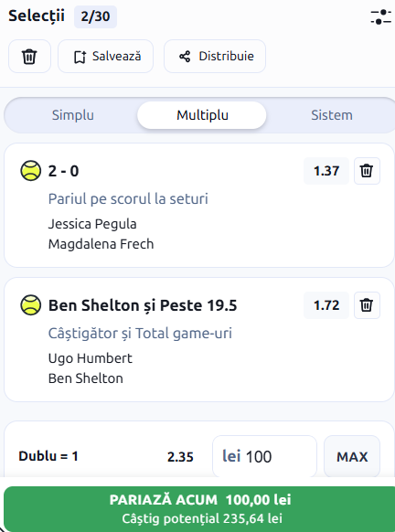The height and width of the screenshot is (532, 395).
Task: Delete the Ben Shelton Peste 19.5 selection
Action: 367,305
